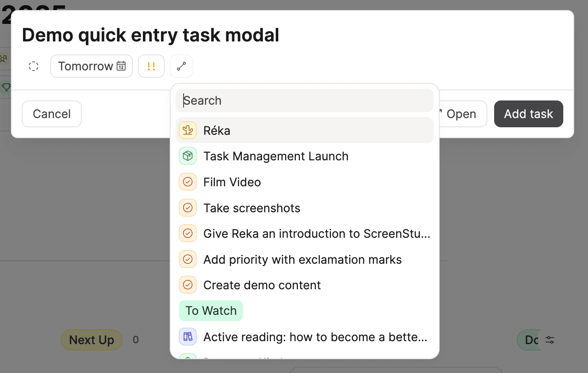Click inside the Search field

tap(305, 100)
